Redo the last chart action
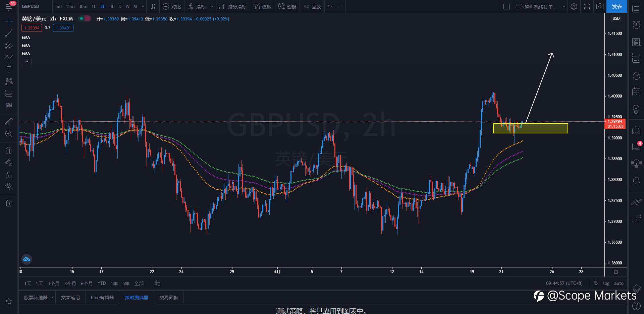The image size is (644, 314). (x=340, y=6)
